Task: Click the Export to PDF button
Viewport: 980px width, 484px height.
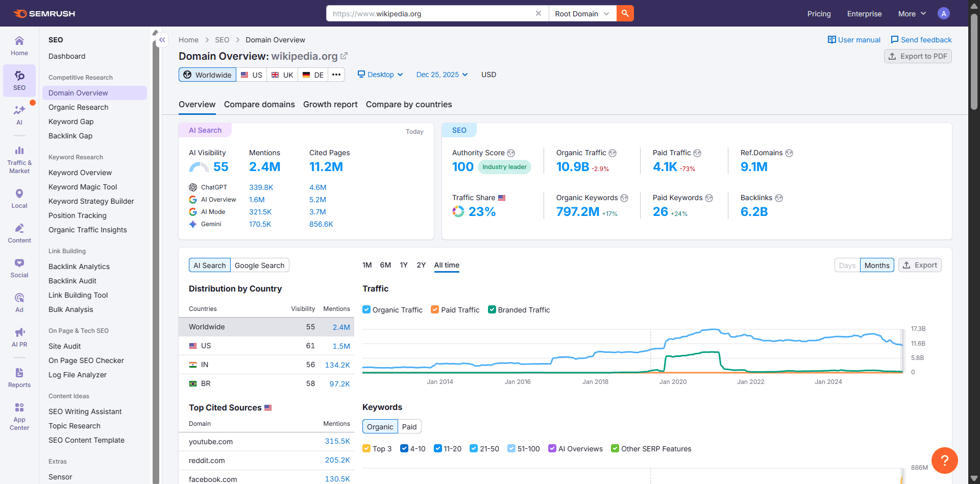Action: pos(917,56)
